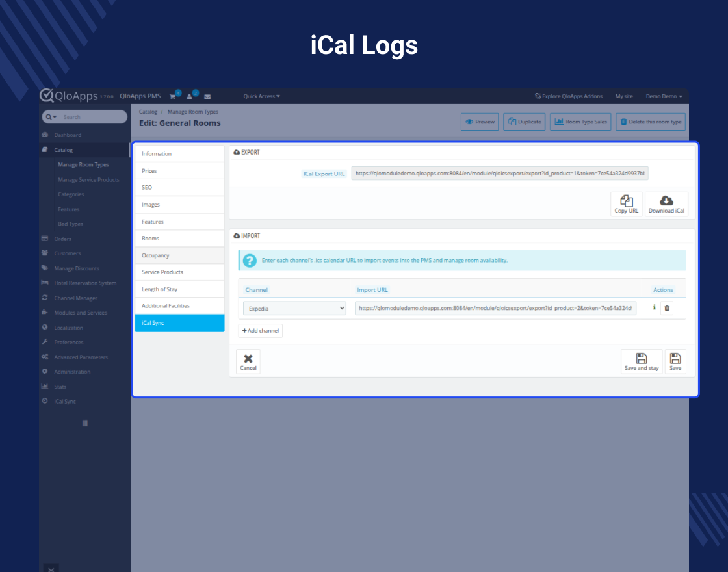The height and width of the screenshot is (572, 728).
Task: Click the info icon in Expedia row
Action: click(654, 307)
